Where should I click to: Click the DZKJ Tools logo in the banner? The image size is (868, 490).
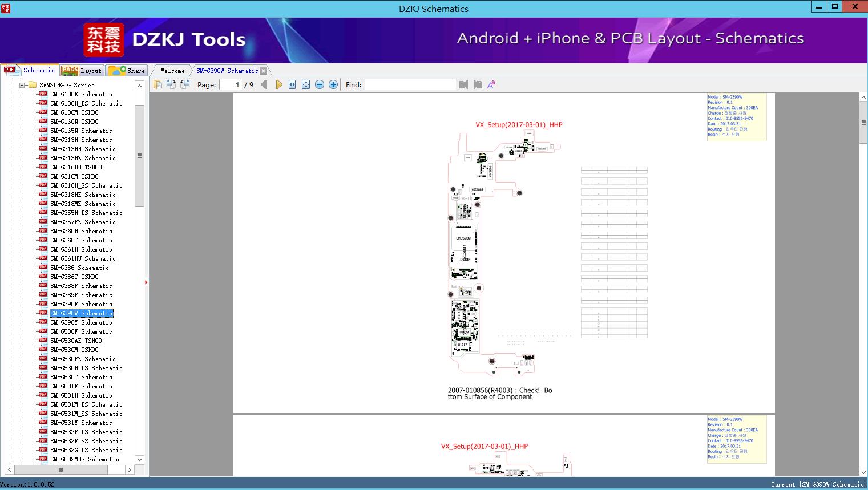pyautogui.click(x=165, y=40)
